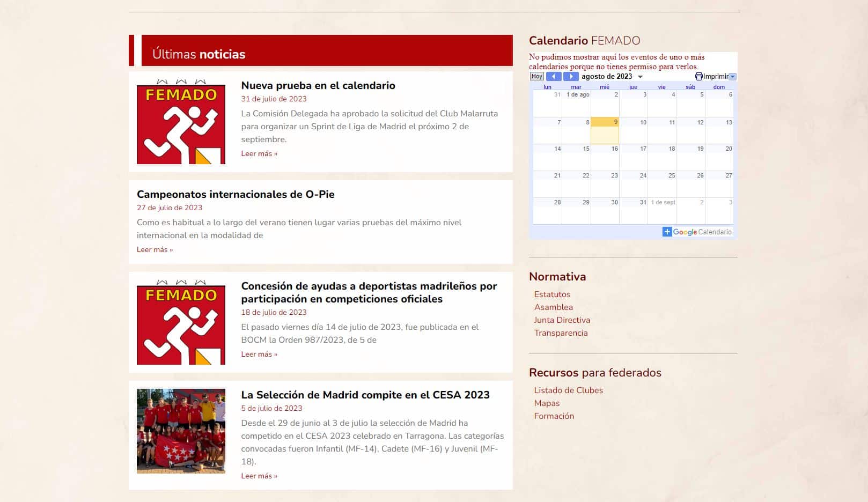Screen dimensions: 868x502
Task: Open Junta Directiva link
Action: point(562,320)
